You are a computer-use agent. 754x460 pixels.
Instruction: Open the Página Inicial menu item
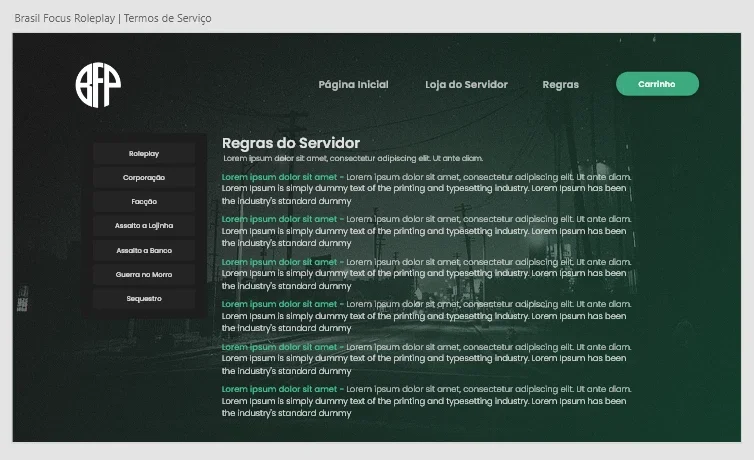coord(353,85)
